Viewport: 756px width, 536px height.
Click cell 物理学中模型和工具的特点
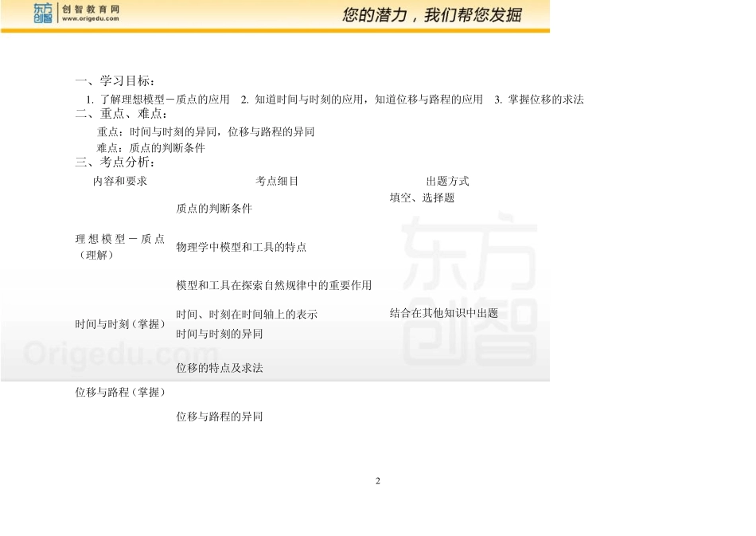pyautogui.click(x=241, y=247)
